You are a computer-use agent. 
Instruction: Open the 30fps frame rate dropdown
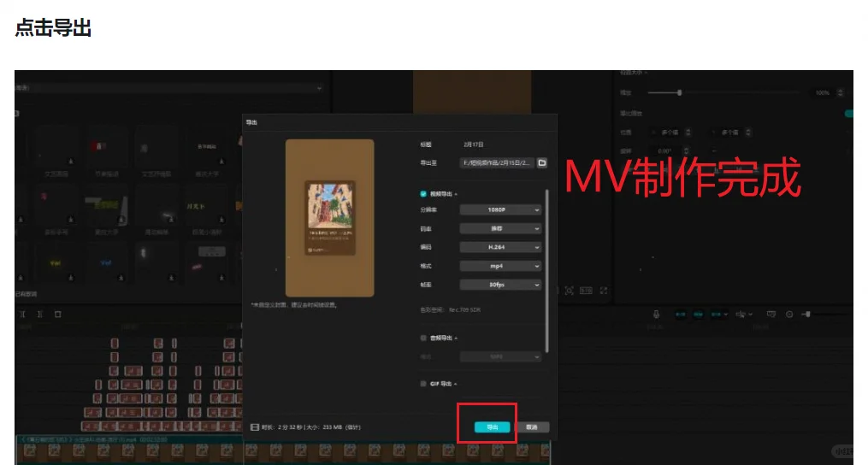click(500, 285)
